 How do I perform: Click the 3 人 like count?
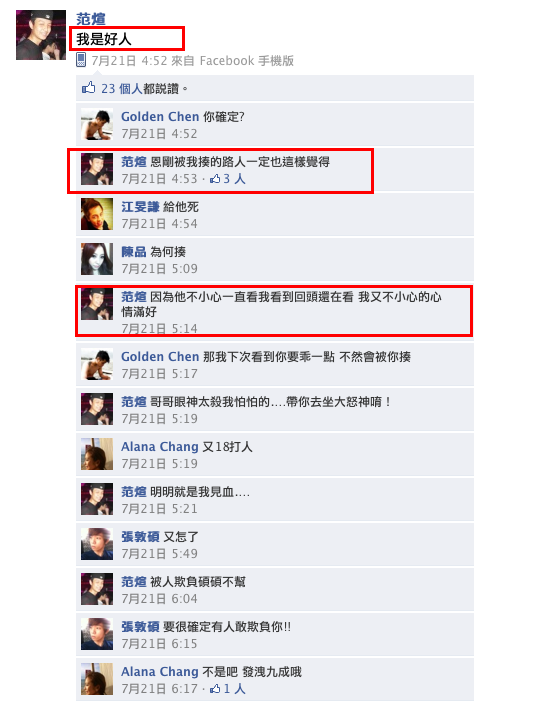(234, 179)
